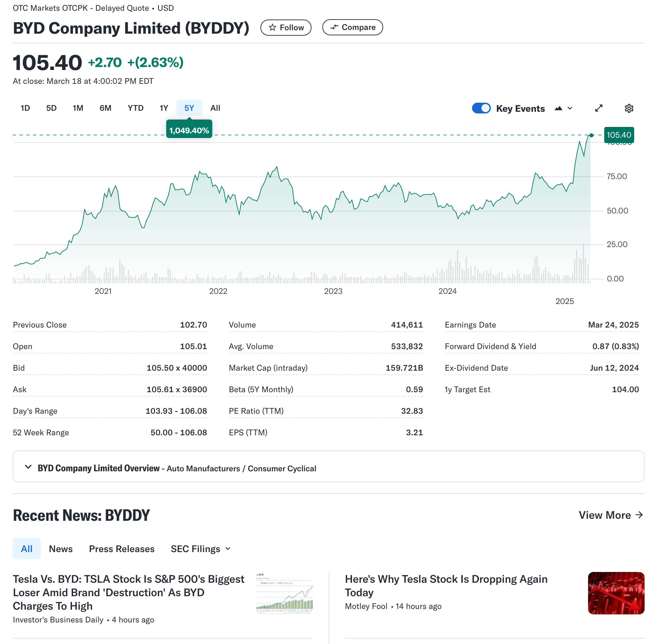Screen dimensions: 652x644
Task: Click the Investor's Business Daily source text
Action: [58, 620]
